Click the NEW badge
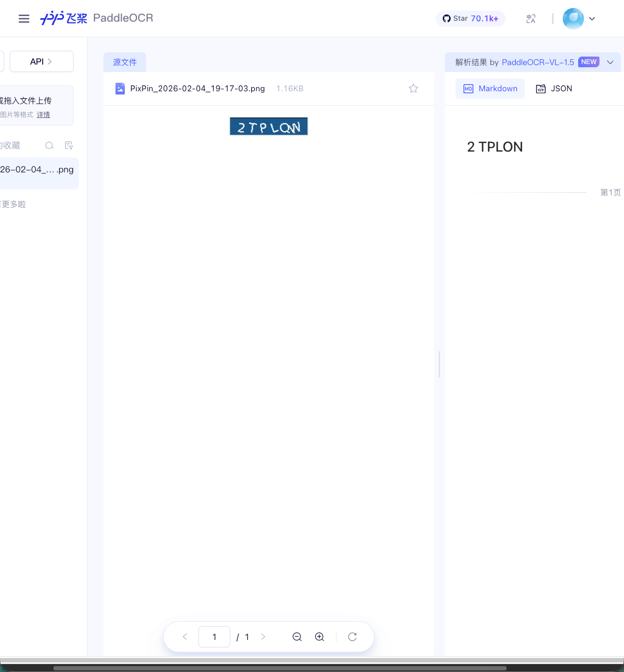The height and width of the screenshot is (672, 624). click(x=589, y=62)
